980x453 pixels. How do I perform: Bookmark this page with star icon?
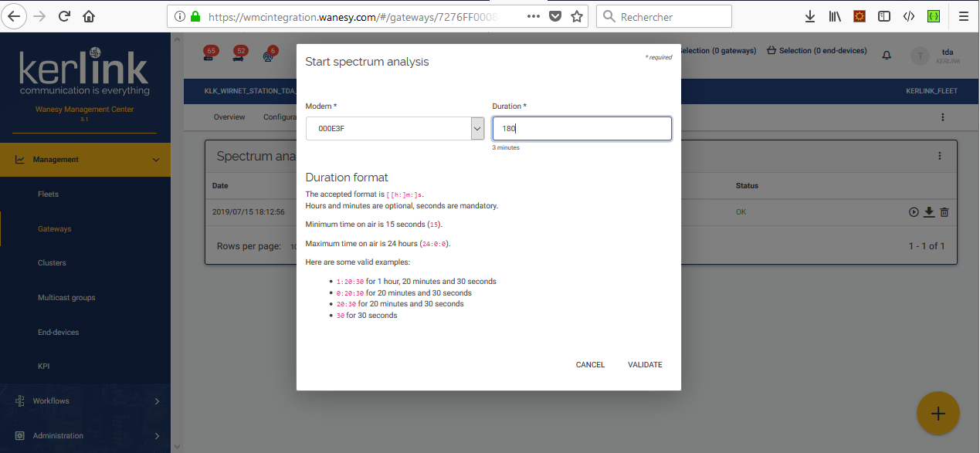pyautogui.click(x=576, y=16)
